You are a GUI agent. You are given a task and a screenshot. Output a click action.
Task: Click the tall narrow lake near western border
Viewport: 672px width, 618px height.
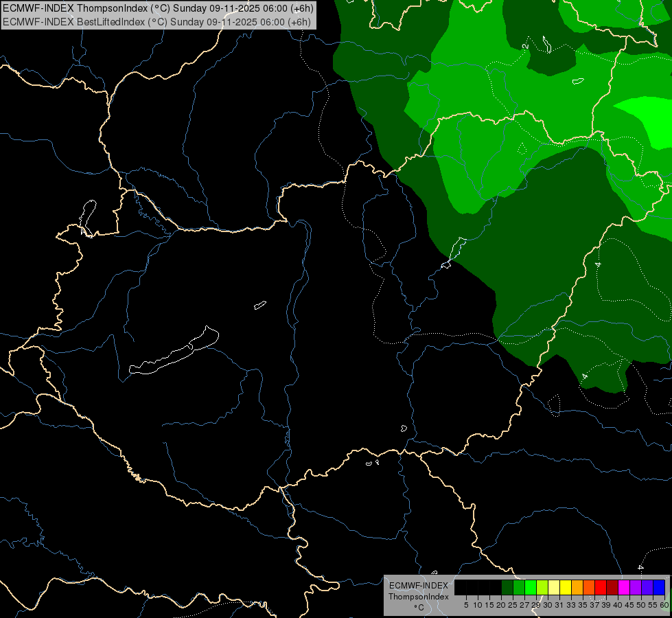tap(87, 218)
